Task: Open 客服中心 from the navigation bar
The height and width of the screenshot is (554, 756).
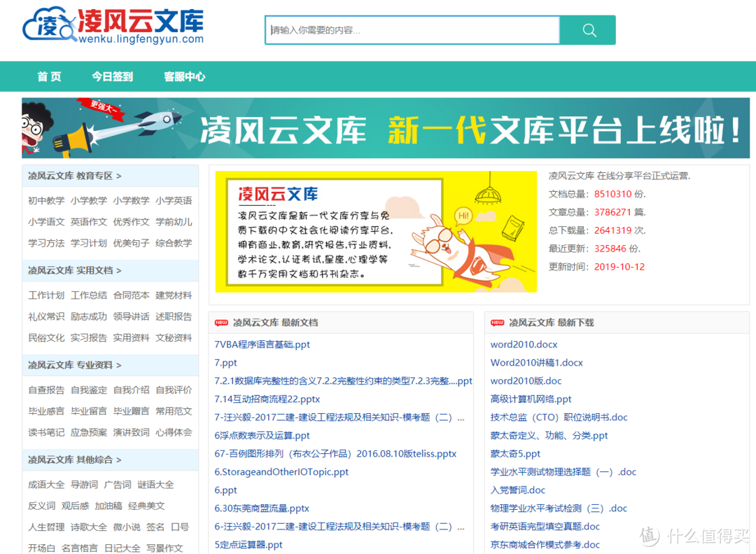Action: [184, 76]
